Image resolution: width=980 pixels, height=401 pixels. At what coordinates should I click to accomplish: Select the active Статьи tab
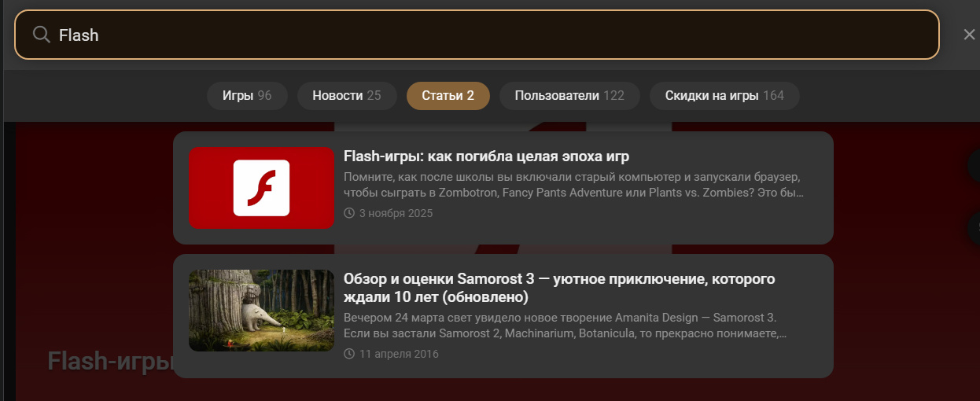click(x=448, y=96)
